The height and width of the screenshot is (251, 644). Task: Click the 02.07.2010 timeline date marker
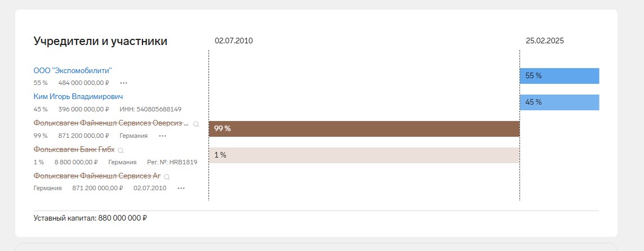(234, 41)
